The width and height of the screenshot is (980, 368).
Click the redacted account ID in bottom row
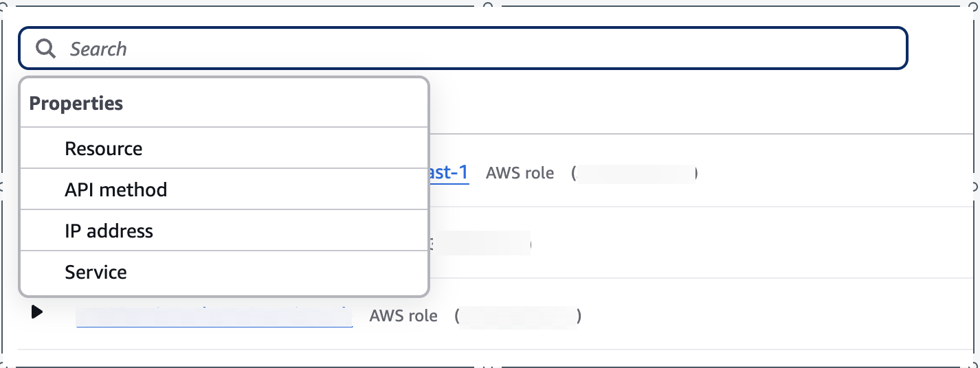click(518, 317)
